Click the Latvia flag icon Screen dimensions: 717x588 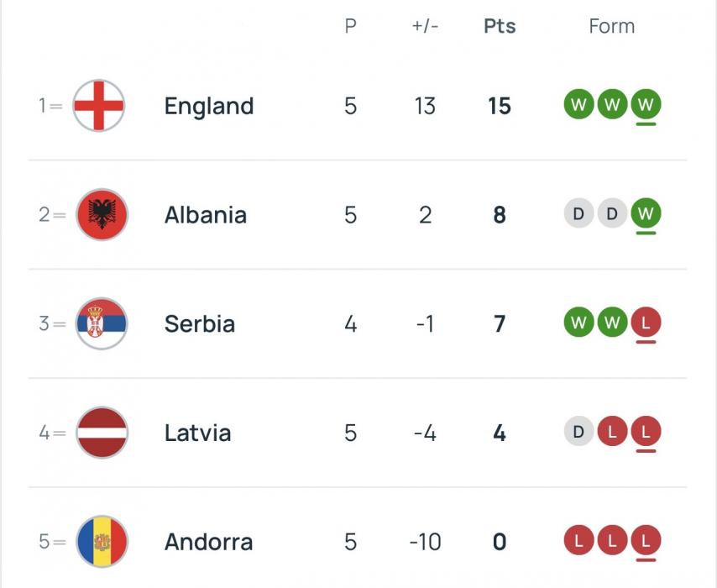[102, 433]
